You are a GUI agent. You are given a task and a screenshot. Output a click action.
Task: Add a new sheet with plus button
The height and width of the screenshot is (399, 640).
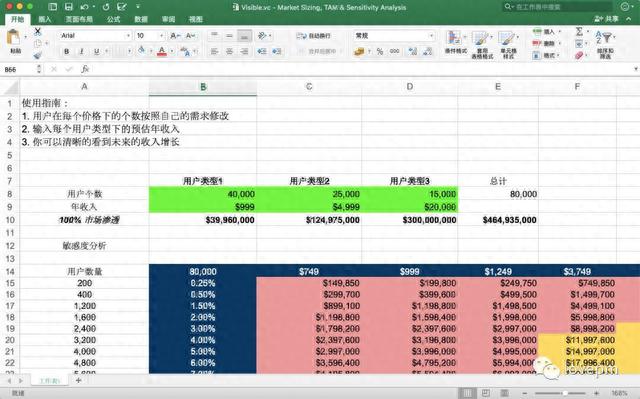point(78,380)
